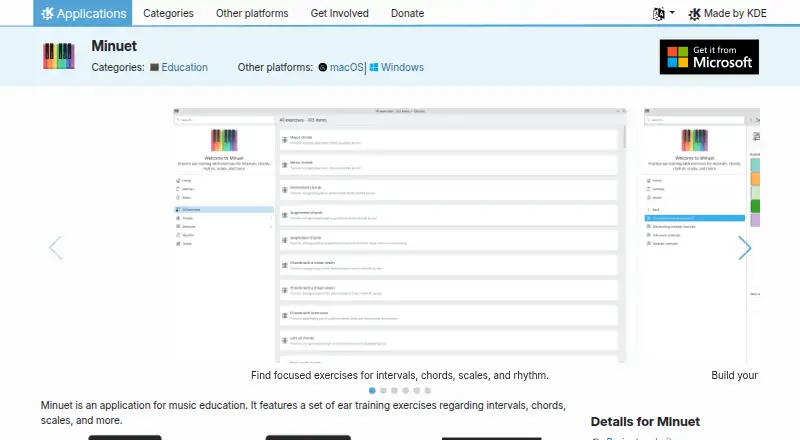
Task: Select the first carousel dot
Action: (x=372, y=390)
